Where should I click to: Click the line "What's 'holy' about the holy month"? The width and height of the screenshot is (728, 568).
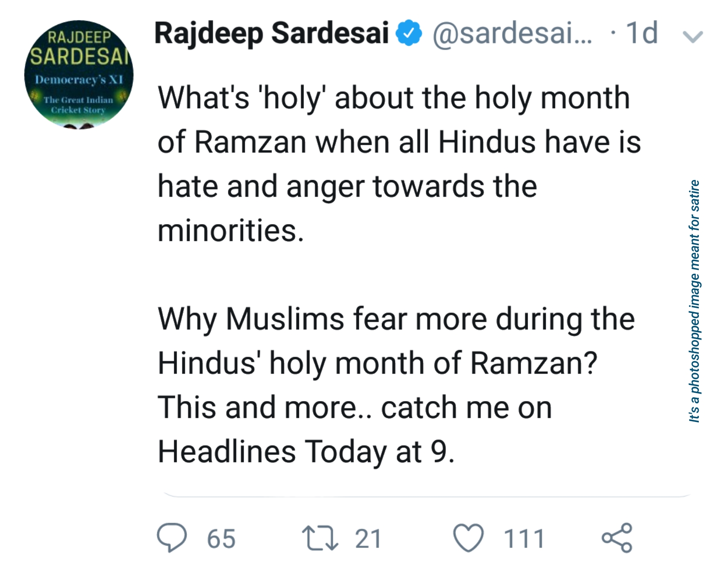[x=393, y=98]
